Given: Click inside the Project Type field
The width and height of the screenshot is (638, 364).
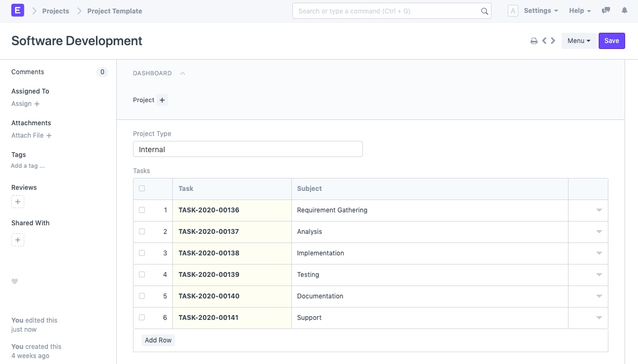Looking at the screenshot, I should click(x=248, y=149).
